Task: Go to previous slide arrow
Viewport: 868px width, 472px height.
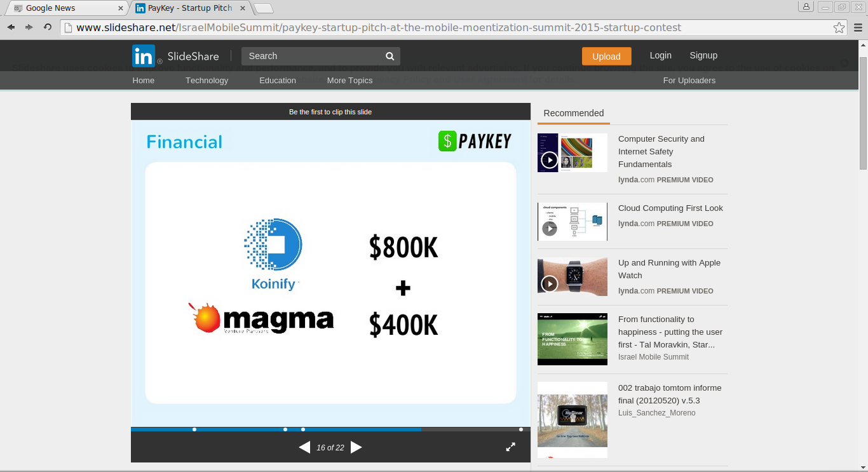Action: click(x=304, y=447)
